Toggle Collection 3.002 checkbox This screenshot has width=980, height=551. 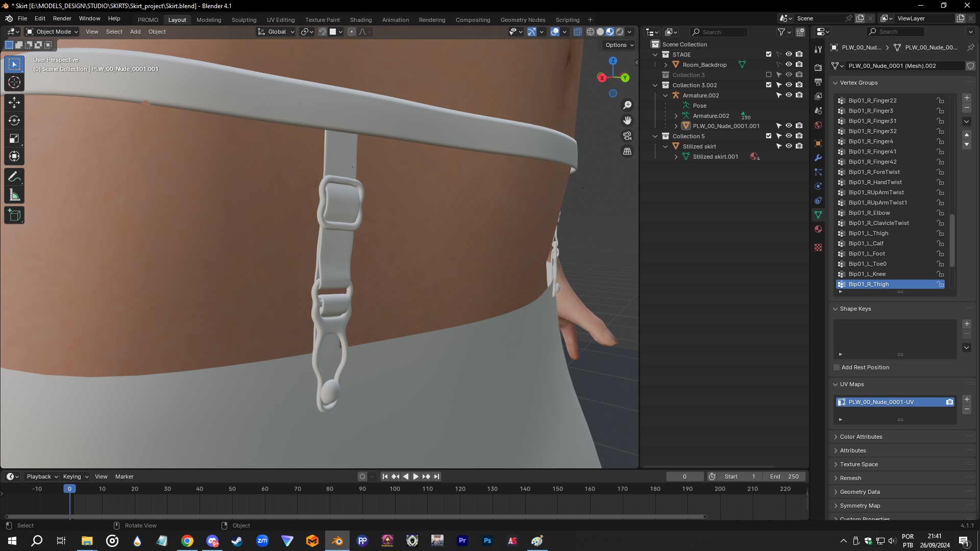[769, 85]
